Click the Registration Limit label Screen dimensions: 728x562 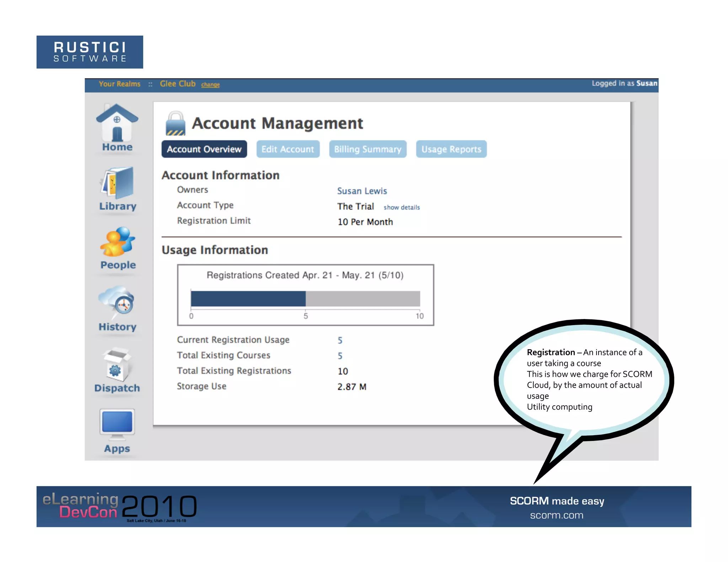coord(214,221)
